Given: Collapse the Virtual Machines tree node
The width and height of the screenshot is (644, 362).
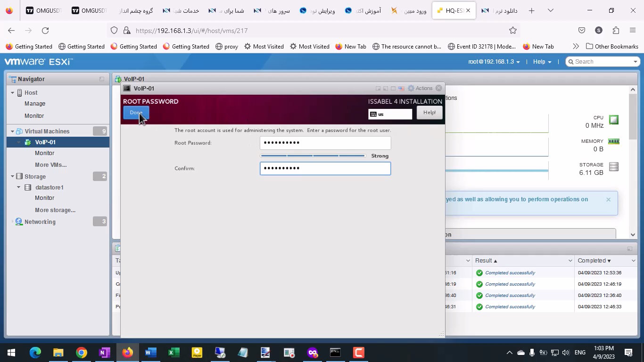Looking at the screenshot, I should coord(13,132).
